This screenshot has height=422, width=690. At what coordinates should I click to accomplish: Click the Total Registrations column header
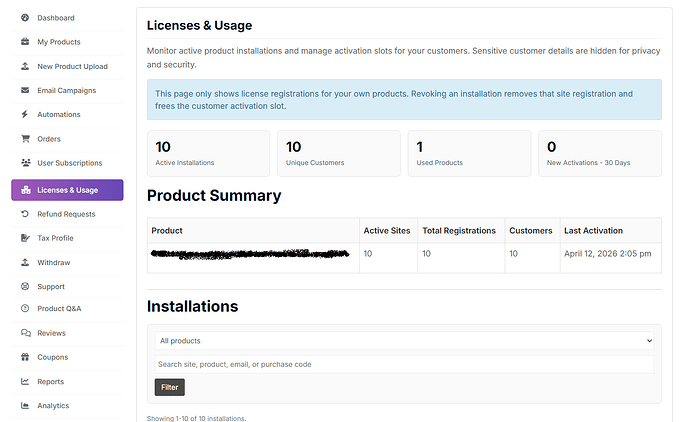[459, 231]
